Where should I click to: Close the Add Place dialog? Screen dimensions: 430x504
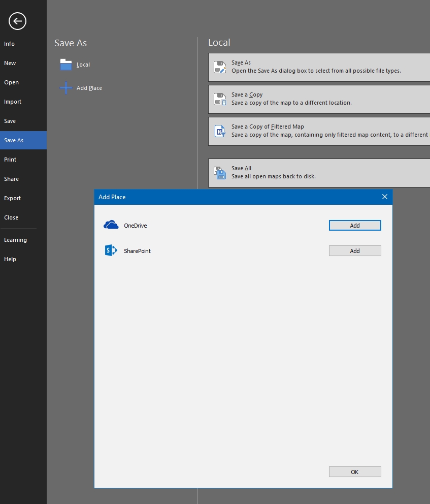pyautogui.click(x=384, y=197)
